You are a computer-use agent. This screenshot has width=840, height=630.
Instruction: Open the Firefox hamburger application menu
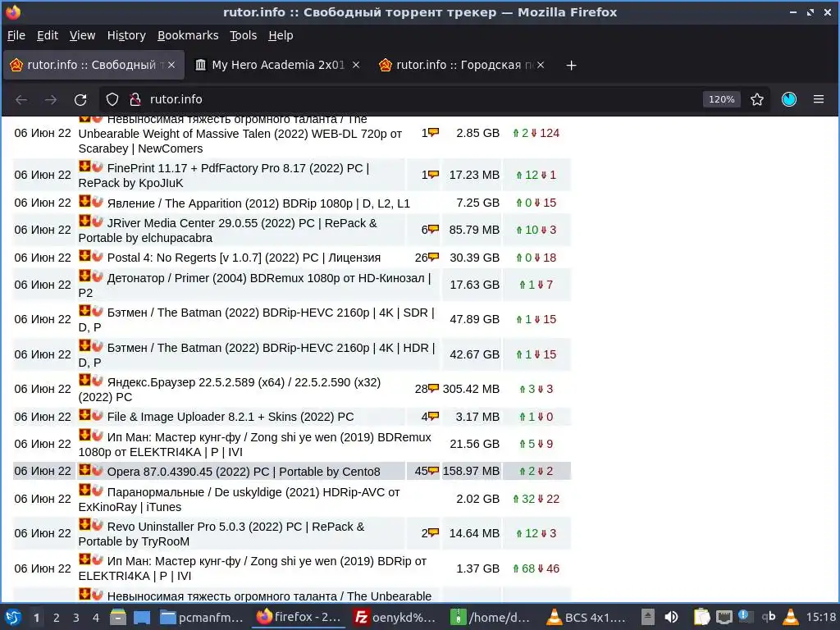(819, 99)
